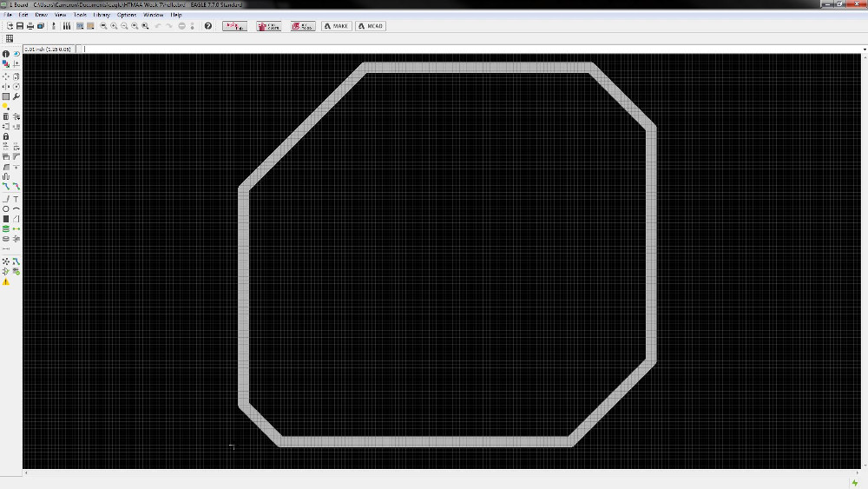Screen dimensions: 868x489
Task: Select the Rectangle tool
Action: [6, 219]
